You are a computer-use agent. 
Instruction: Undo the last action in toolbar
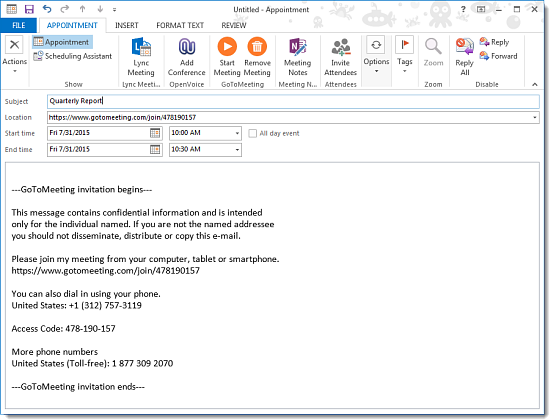click(46, 9)
